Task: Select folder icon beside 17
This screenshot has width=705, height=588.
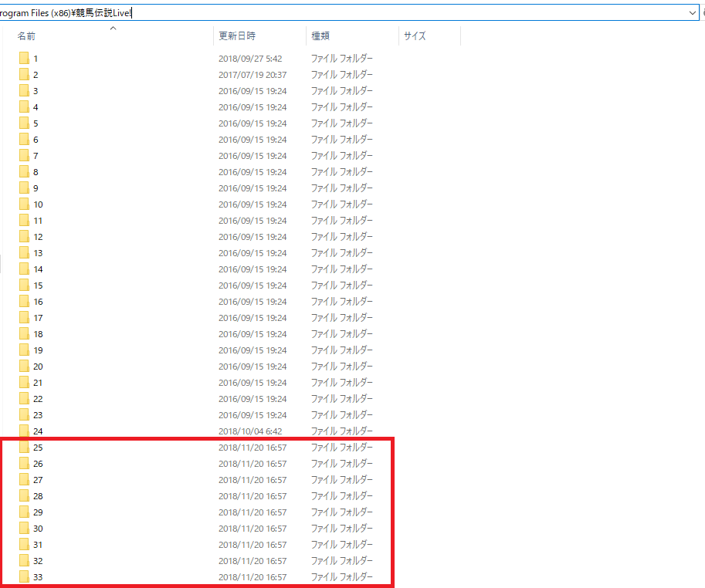Action: pyautogui.click(x=24, y=318)
